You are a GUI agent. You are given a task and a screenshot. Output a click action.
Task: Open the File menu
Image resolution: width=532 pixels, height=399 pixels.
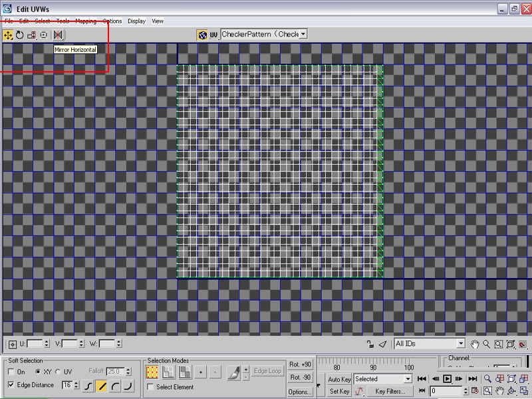coord(9,21)
